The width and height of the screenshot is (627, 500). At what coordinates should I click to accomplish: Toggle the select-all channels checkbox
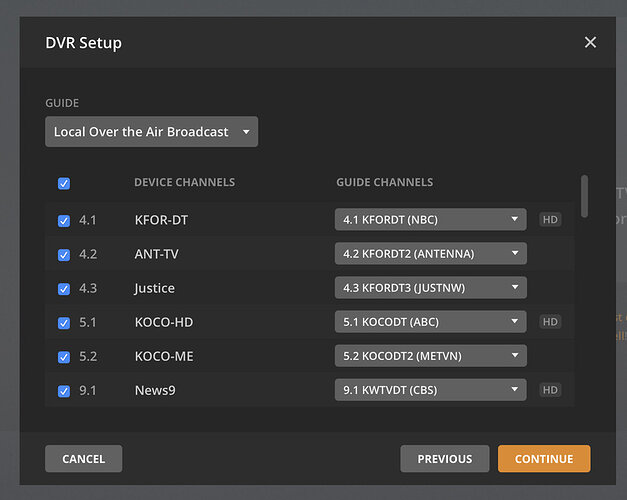[64, 183]
